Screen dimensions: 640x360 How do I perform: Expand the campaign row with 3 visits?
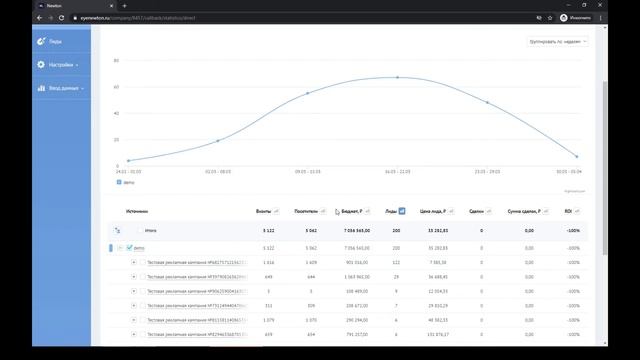[133, 291]
